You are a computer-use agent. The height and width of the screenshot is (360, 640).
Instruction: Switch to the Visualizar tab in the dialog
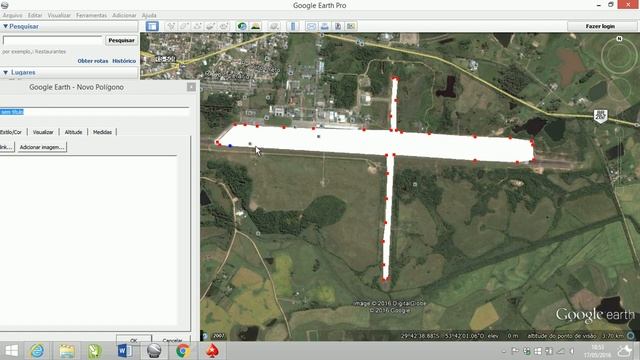[x=43, y=132]
